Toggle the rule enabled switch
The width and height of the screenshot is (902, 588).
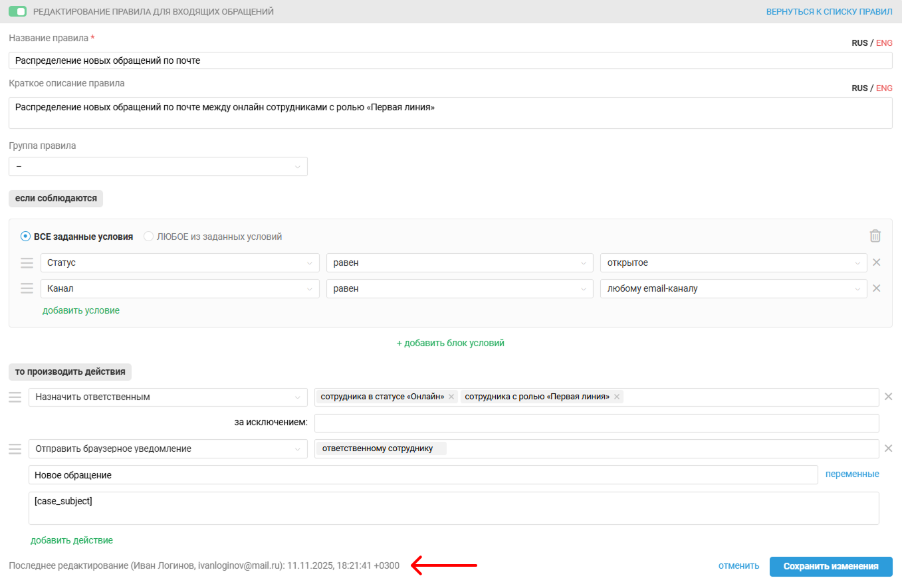point(17,11)
